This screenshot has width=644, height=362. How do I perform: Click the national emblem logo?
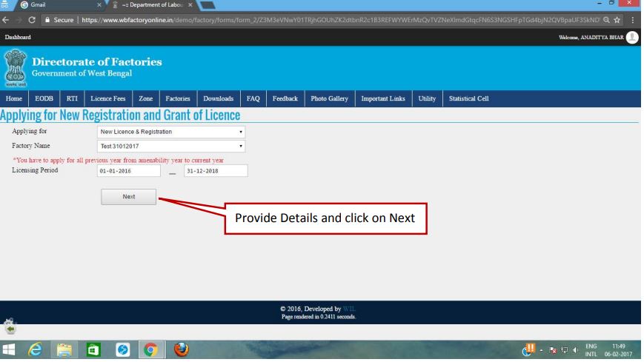(16, 68)
